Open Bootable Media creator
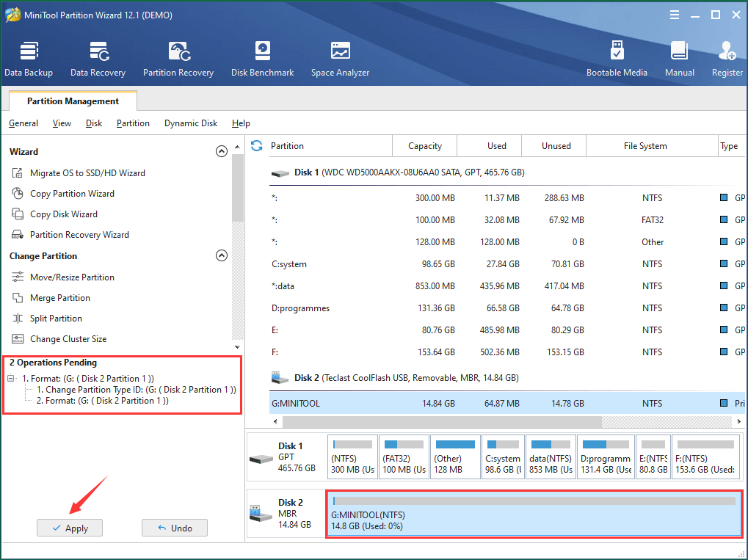 coord(617,57)
